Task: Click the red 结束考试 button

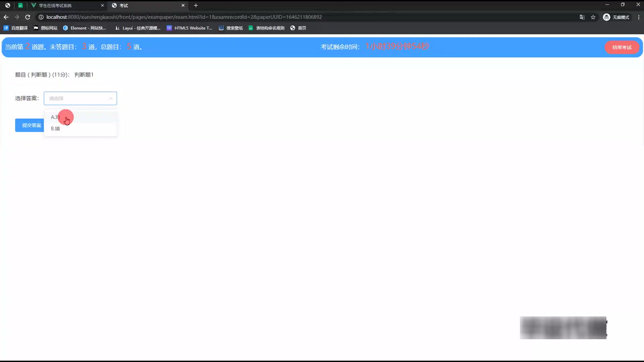Action: [622, 47]
